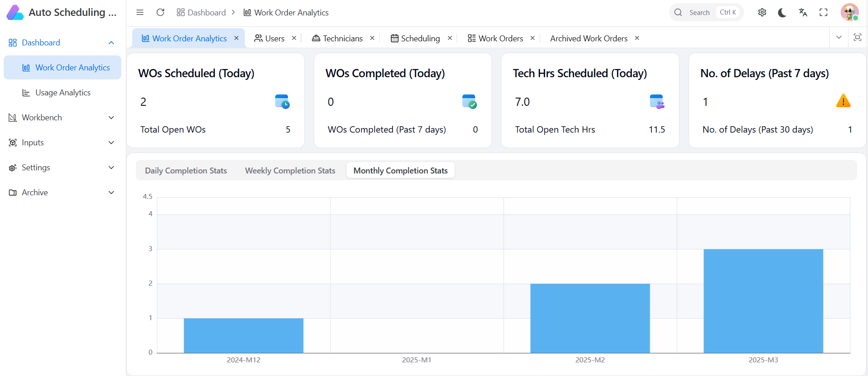Click the language translation icon
This screenshot has width=868, height=376.
pos(803,12)
